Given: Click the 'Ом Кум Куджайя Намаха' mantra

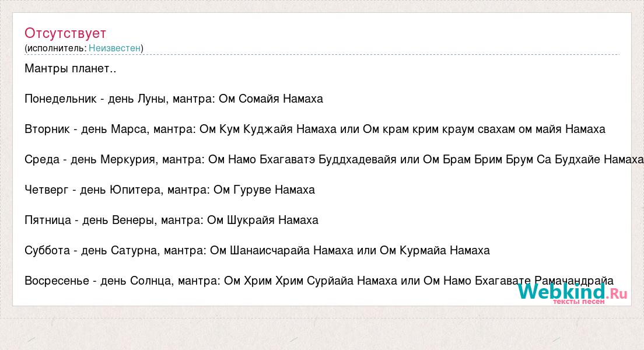Looking at the screenshot, I should 268,129.
